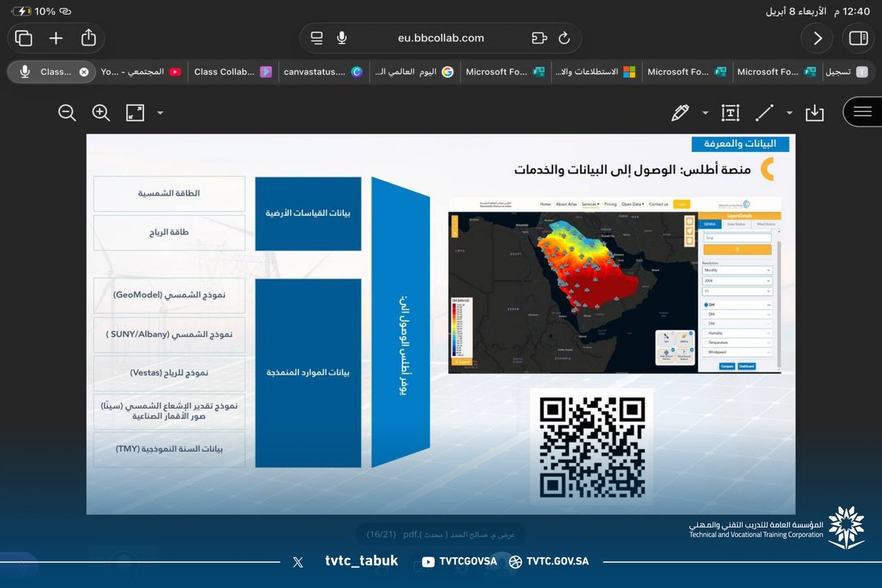Check DHI option in Atlas screenshot
Viewport: 882px width, 588px height.
point(706,314)
